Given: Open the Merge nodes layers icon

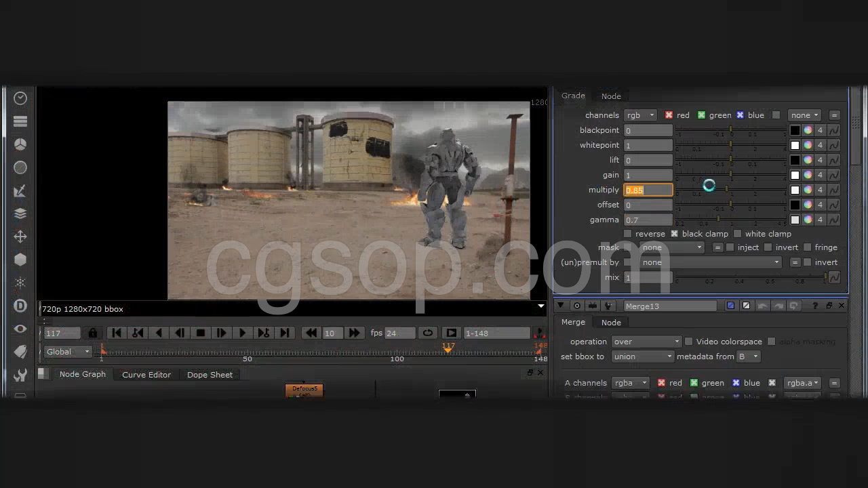Looking at the screenshot, I should click(x=20, y=213).
